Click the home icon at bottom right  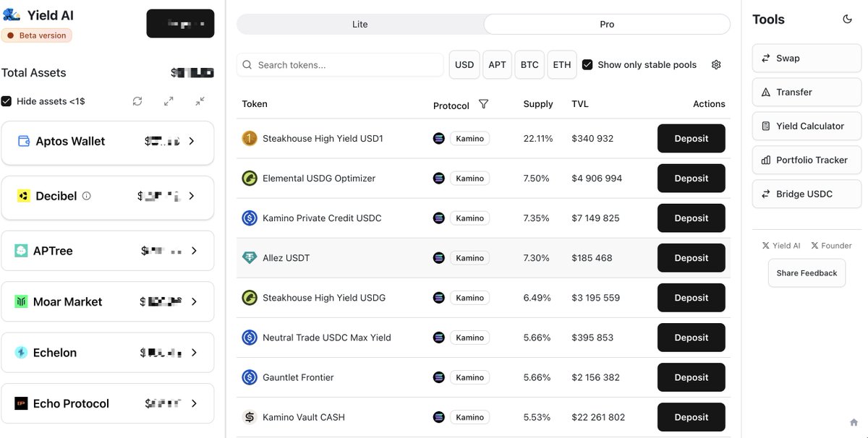click(x=854, y=422)
